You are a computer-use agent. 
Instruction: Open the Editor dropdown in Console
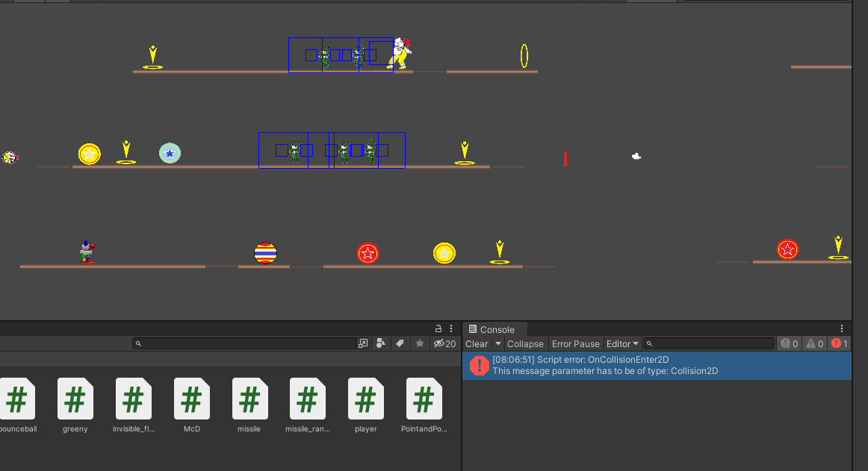coord(622,343)
